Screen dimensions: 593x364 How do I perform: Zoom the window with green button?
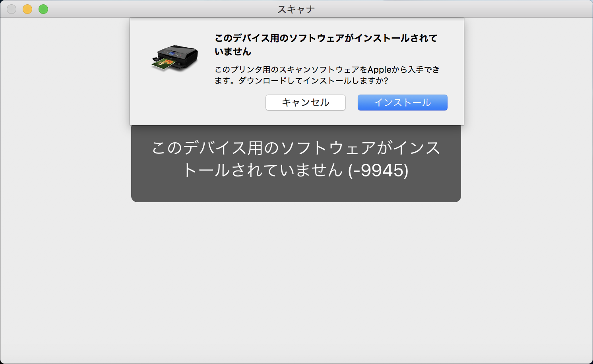[43, 9]
